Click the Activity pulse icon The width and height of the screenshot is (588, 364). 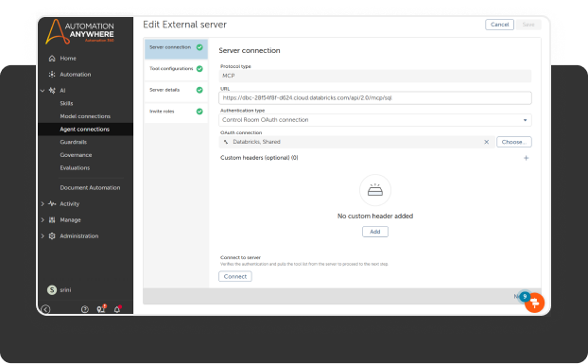(52, 203)
